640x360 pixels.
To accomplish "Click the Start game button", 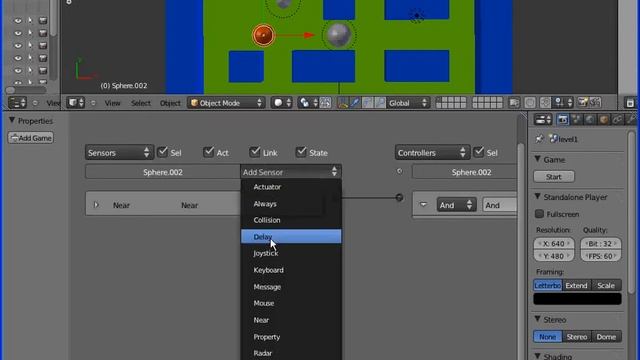I will coord(554,177).
